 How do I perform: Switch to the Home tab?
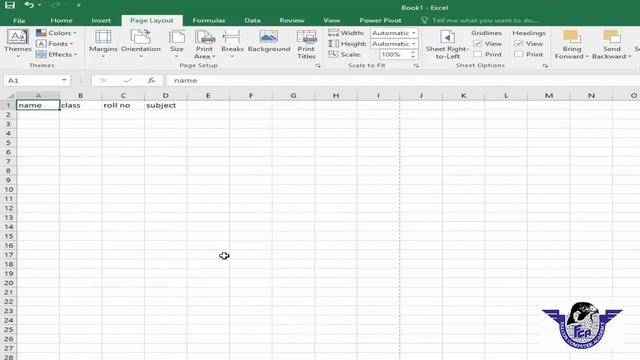61,20
